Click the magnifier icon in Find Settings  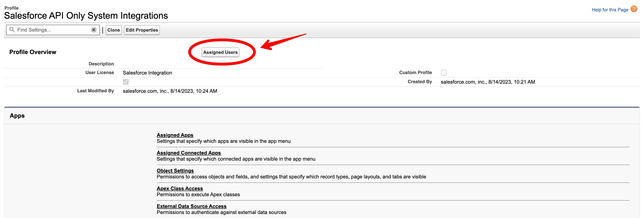(x=12, y=30)
